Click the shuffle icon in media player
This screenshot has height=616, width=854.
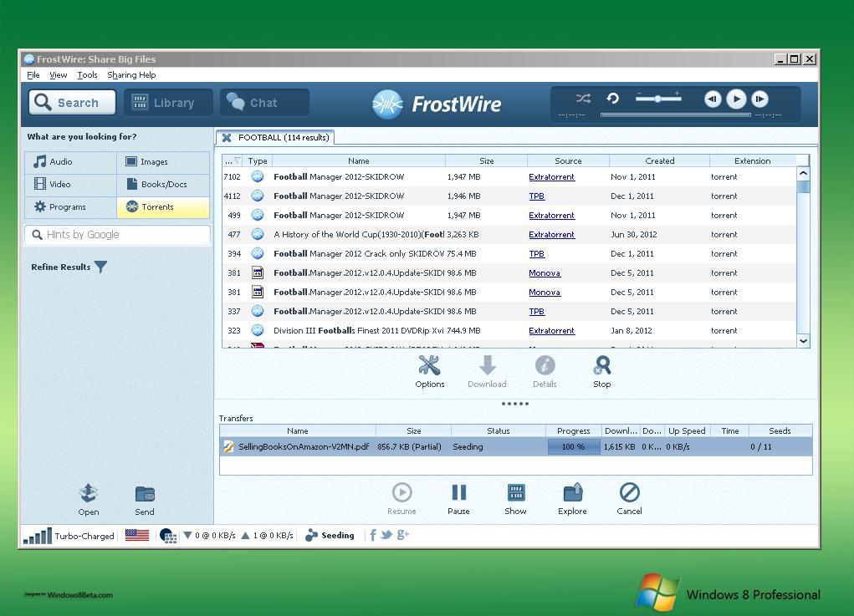[583, 99]
